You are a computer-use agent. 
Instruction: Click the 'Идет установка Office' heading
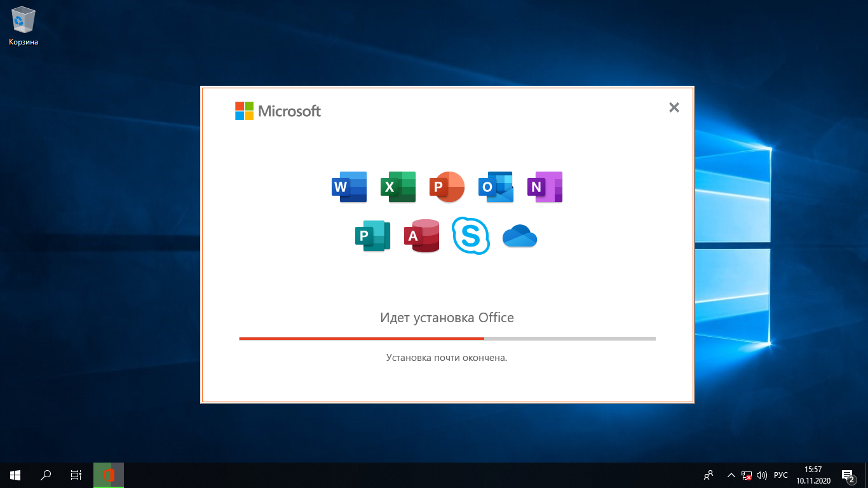pos(447,318)
